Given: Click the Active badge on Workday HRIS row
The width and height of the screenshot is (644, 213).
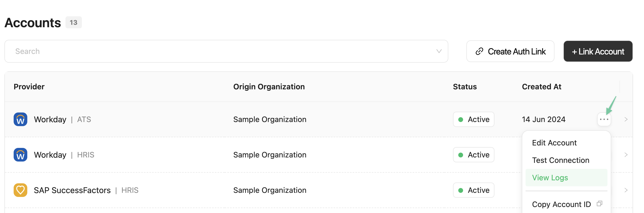Looking at the screenshot, I should pos(473,154).
